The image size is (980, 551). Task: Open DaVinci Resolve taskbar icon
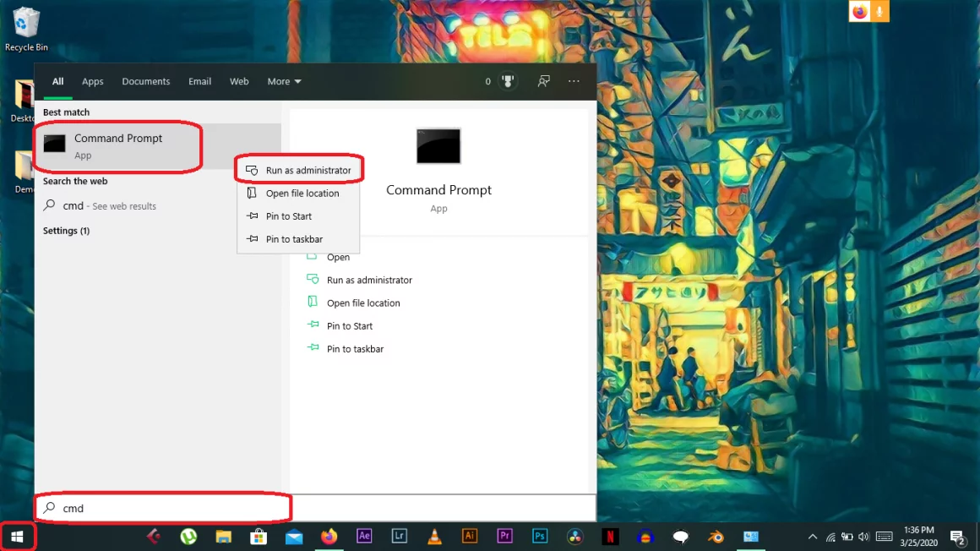pyautogui.click(x=575, y=537)
